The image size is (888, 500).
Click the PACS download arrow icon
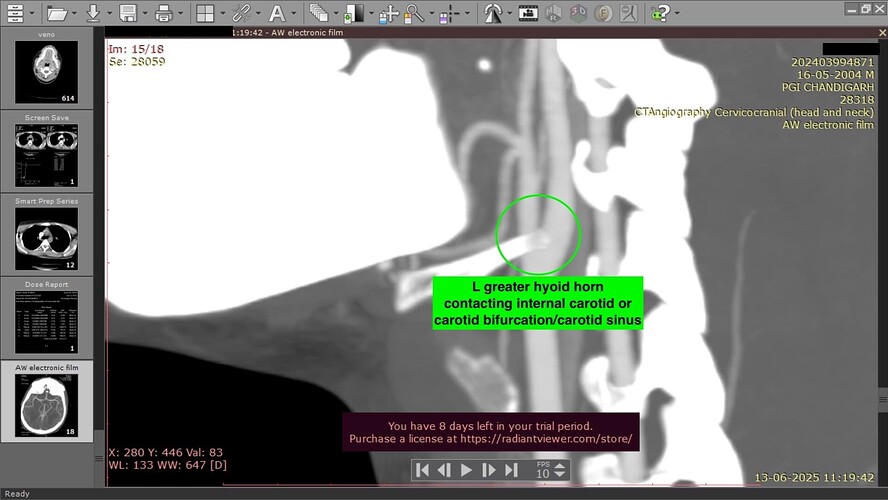(x=93, y=12)
